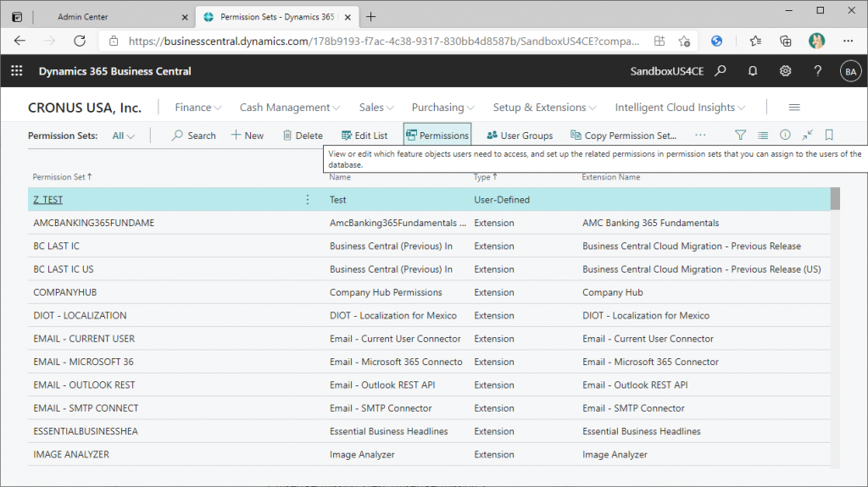Click the Delete action
The image size is (868, 487).
[x=303, y=136]
